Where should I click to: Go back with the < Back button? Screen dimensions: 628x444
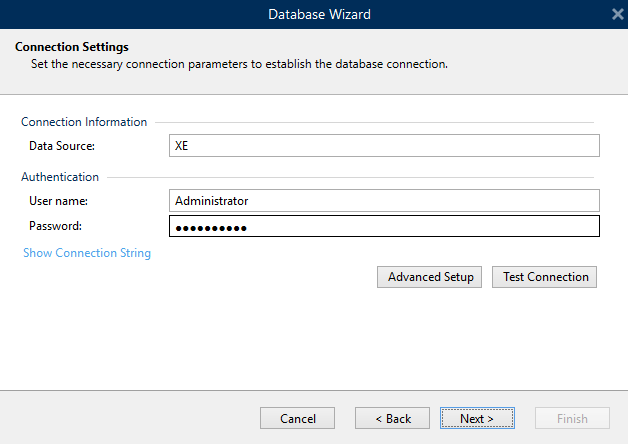click(392, 418)
